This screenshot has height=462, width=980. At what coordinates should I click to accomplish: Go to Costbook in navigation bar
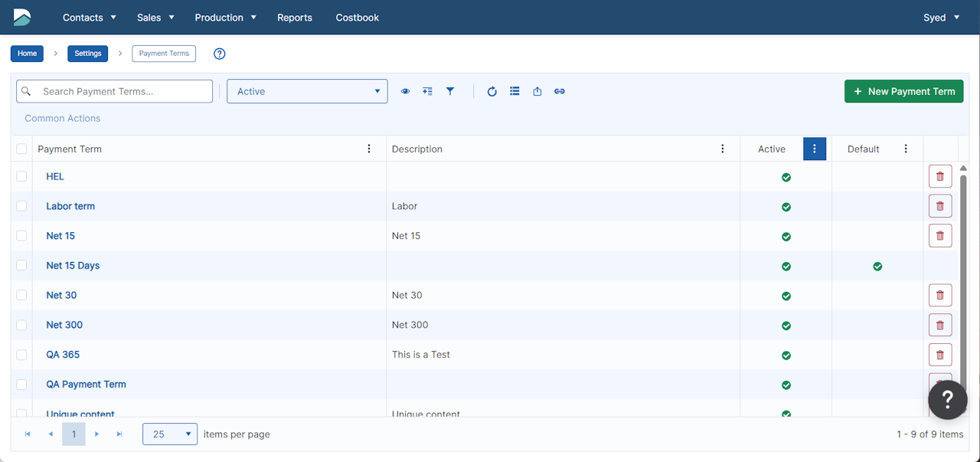(357, 18)
